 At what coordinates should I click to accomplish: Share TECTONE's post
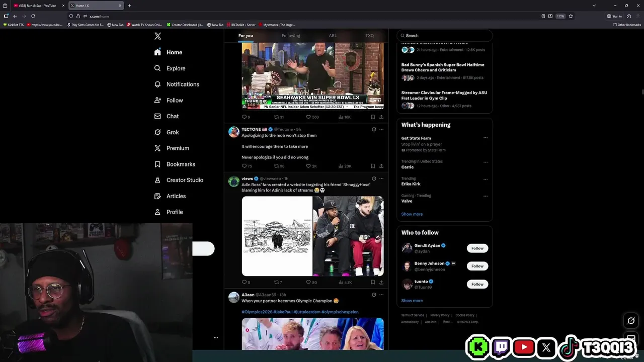coord(381,166)
